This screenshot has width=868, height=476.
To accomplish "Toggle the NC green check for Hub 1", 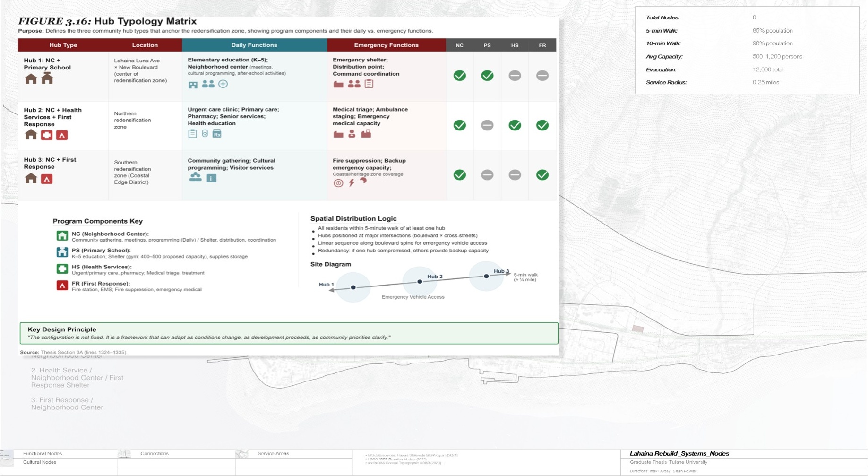I will (459, 75).
